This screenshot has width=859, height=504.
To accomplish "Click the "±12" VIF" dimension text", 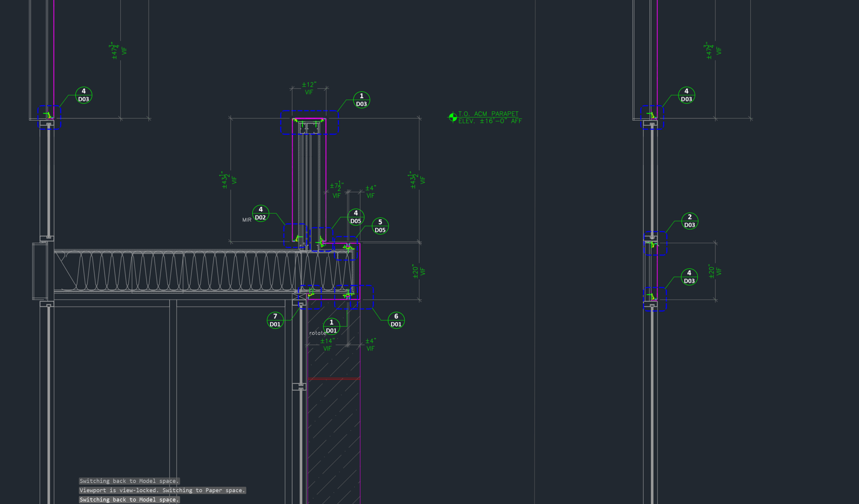I will pyautogui.click(x=309, y=88).
